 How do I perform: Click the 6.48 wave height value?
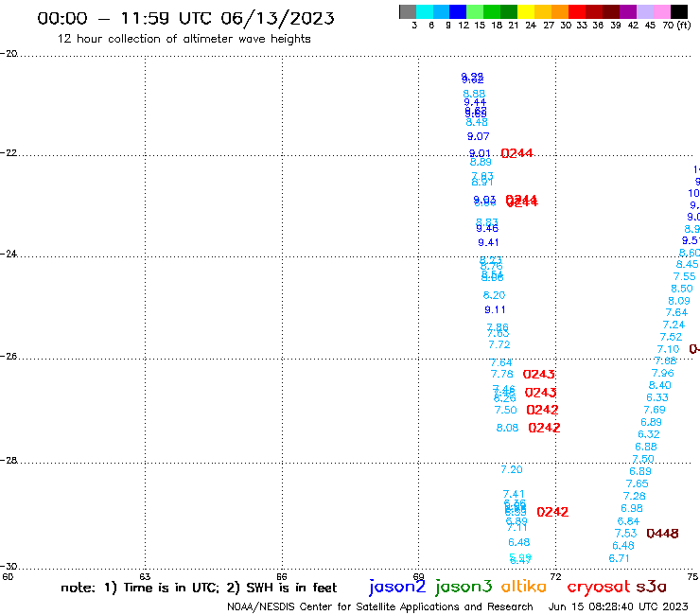[519, 542]
